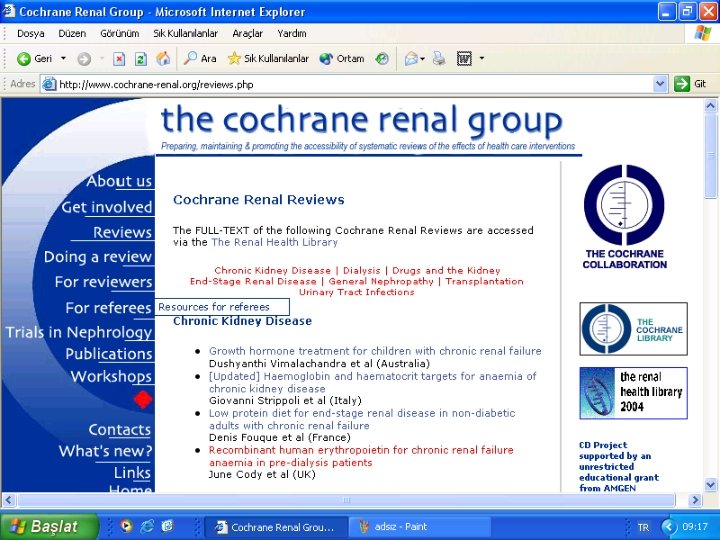Jump to General Nephropathy link
The height and width of the screenshot is (540, 720).
coord(381,281)
